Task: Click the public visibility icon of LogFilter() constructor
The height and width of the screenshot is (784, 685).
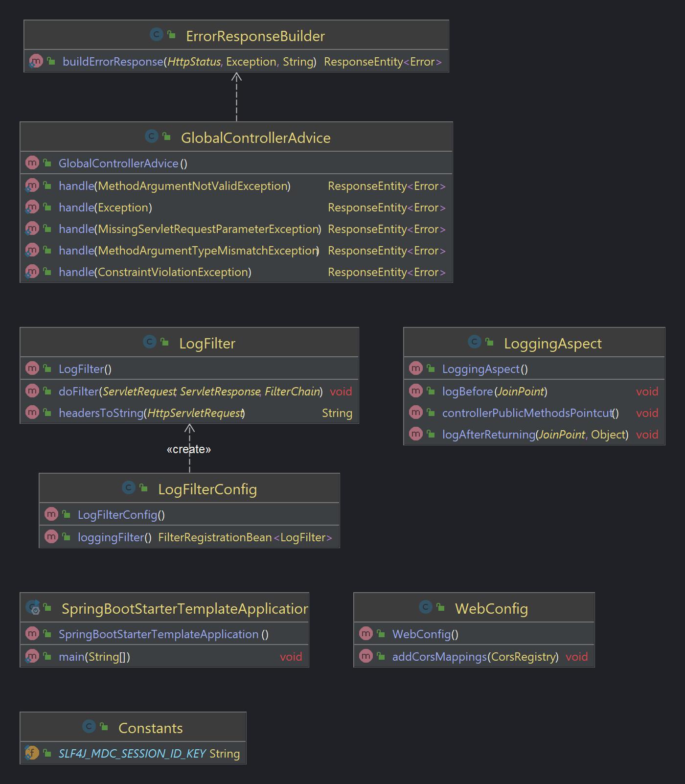Action: (x=47, y=369)
